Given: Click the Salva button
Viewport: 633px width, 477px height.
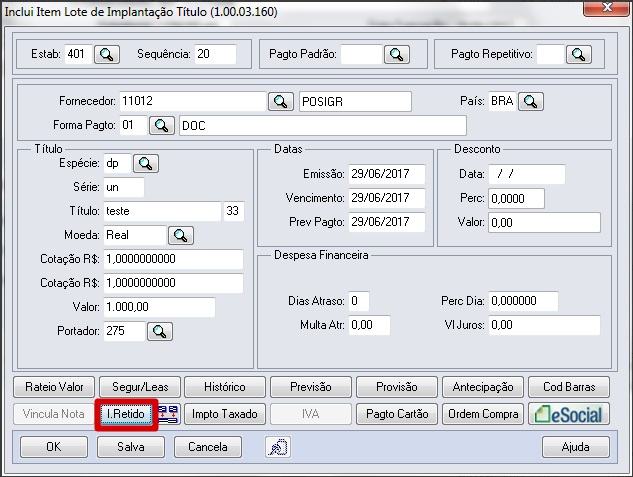Looking at the screenshot, I should (131, 447).
